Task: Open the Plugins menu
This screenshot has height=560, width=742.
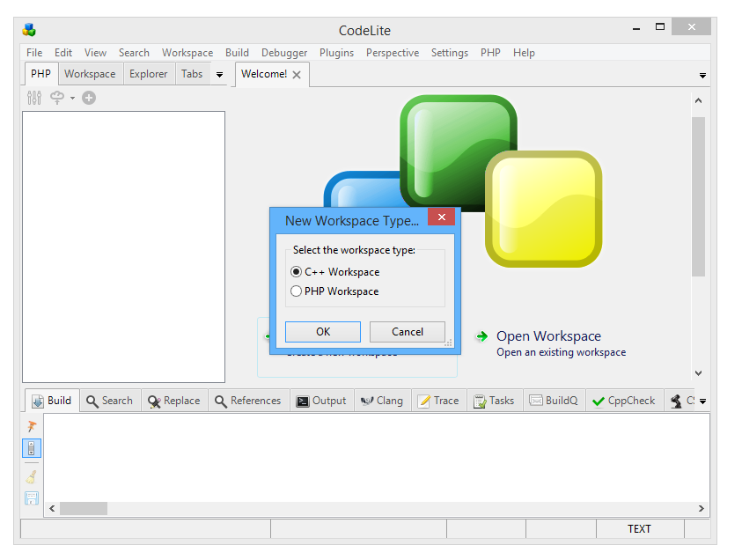Action: click(x=336, y=53)
